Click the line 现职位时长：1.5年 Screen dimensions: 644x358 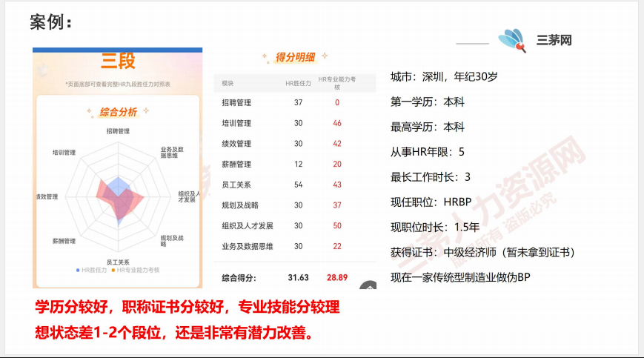(435, 227)
